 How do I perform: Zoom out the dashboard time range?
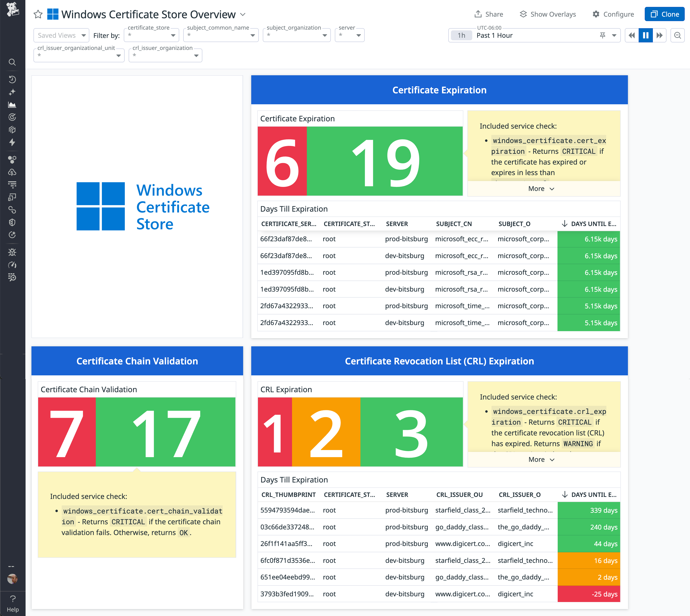(x=677, y=35)
